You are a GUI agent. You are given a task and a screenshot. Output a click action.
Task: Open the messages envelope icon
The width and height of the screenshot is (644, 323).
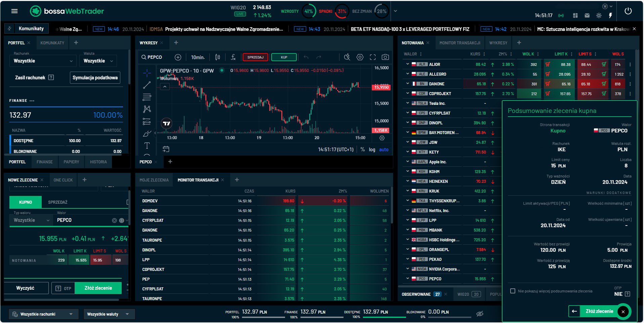[x=587, y=15]
